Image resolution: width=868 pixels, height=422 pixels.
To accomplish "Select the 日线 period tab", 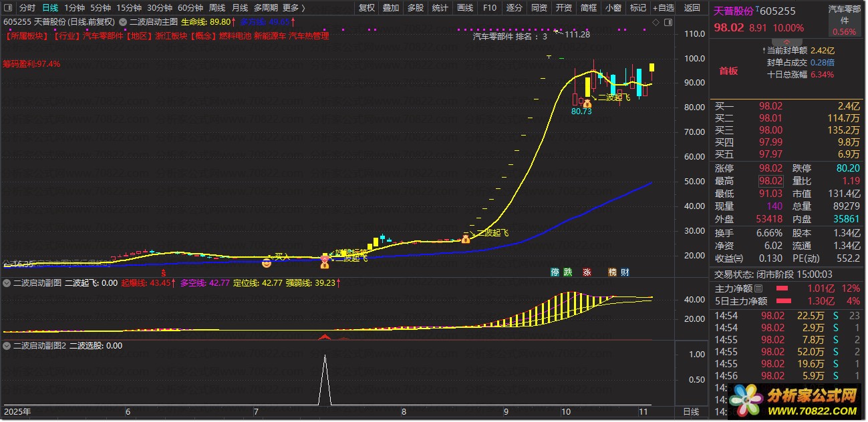I will (x=50, y=8).
